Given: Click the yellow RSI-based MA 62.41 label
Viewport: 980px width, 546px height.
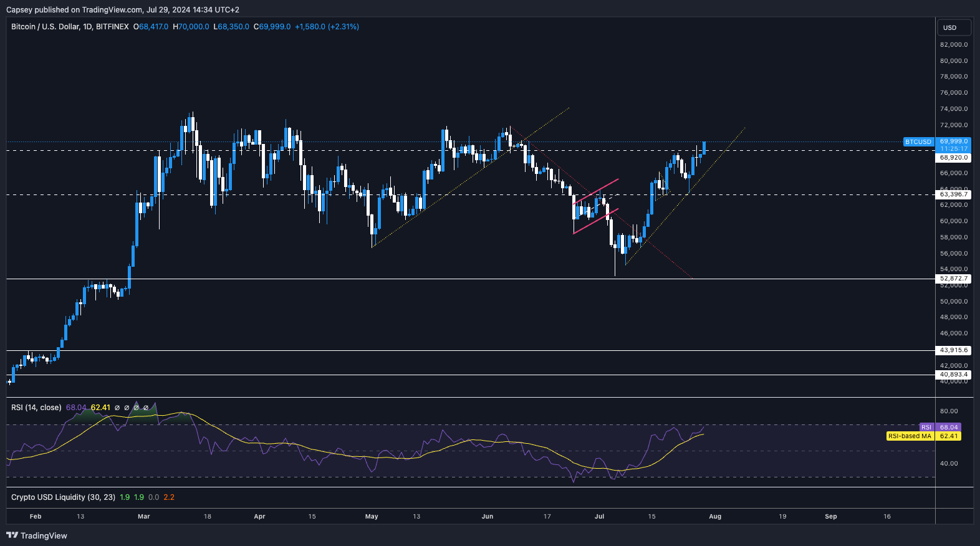Looking at the screenshot, I should [x=923, y=436].
